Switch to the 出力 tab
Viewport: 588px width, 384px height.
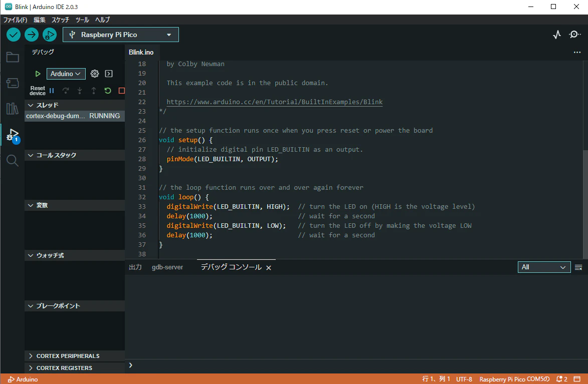[135, 267]
